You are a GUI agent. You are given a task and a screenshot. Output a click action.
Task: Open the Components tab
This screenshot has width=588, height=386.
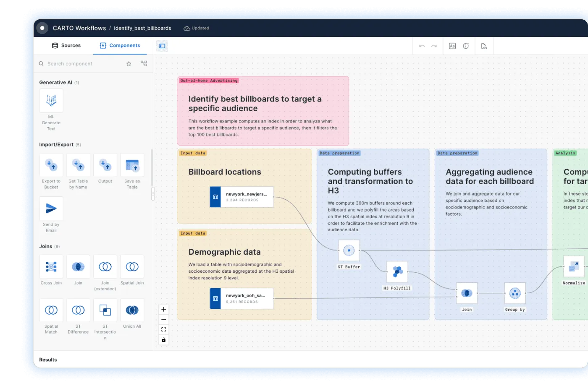click(120, 45)
